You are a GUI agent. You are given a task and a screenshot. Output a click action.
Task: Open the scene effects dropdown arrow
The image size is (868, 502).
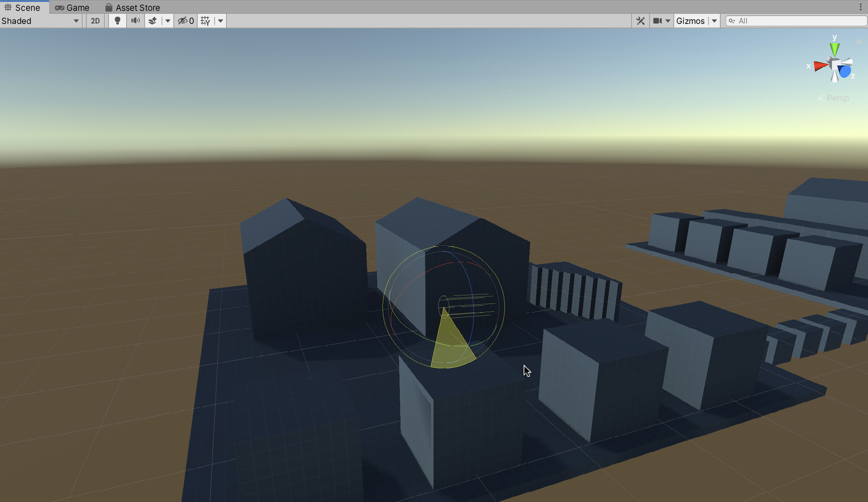[168, 21]
